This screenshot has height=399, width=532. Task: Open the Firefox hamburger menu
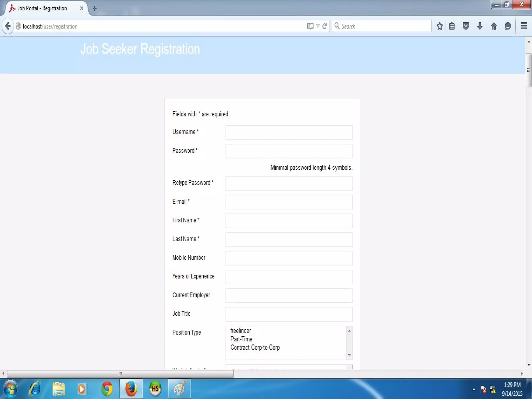(x=524, y=26)
